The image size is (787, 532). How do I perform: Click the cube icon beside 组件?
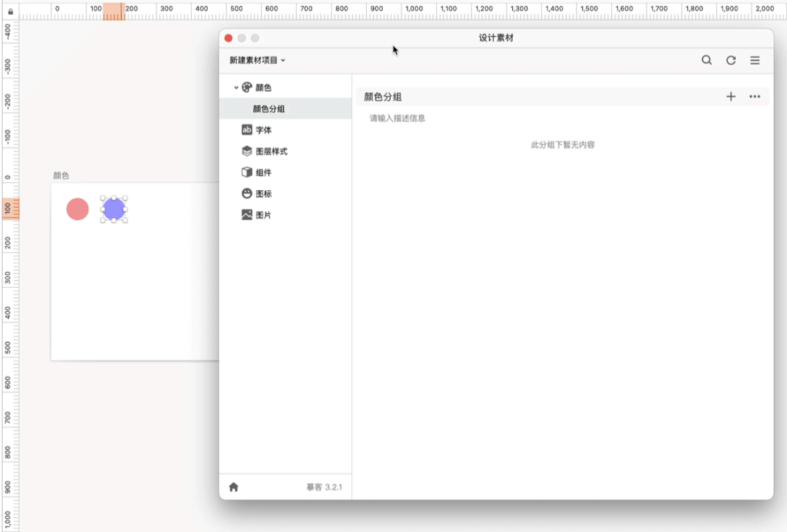(247, 172)
